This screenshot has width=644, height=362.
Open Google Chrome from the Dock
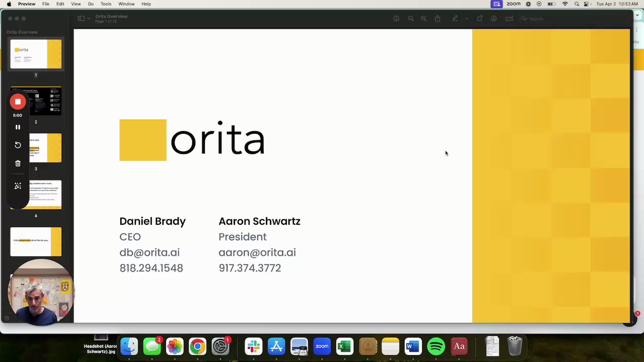tap(197, 346)
